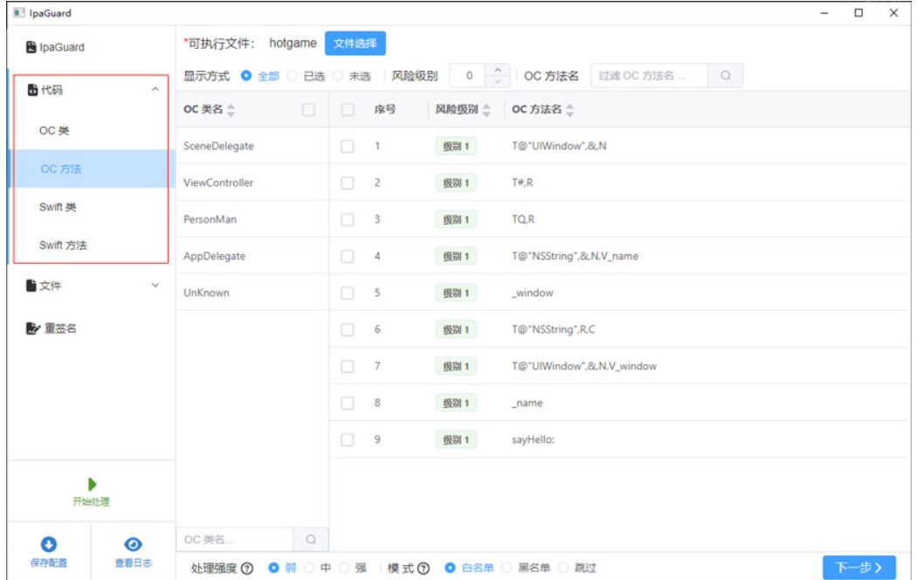Screen dimensions: 924x580
Task: Toggle select-all checkbox in OC 类名 header
Action: click(x=308, y=110)
